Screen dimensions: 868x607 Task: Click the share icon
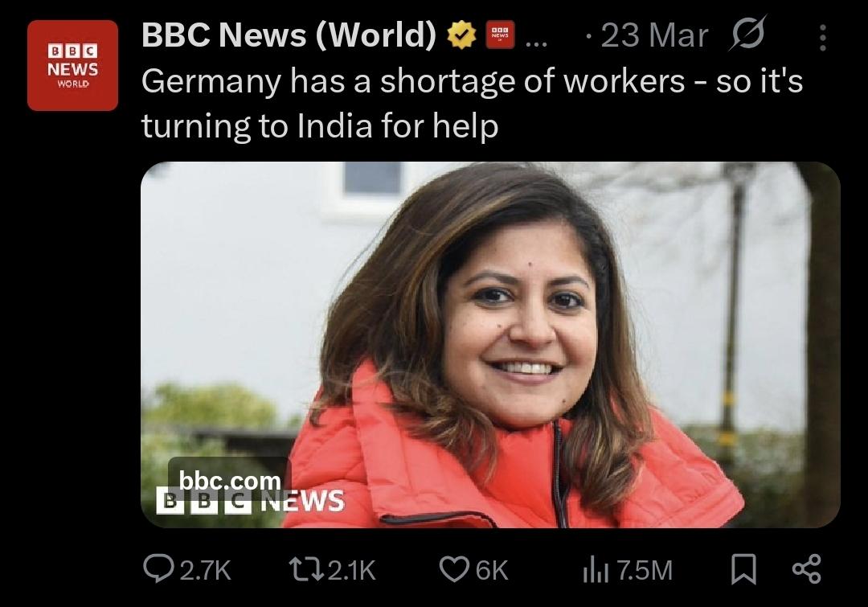pos(807,569)
